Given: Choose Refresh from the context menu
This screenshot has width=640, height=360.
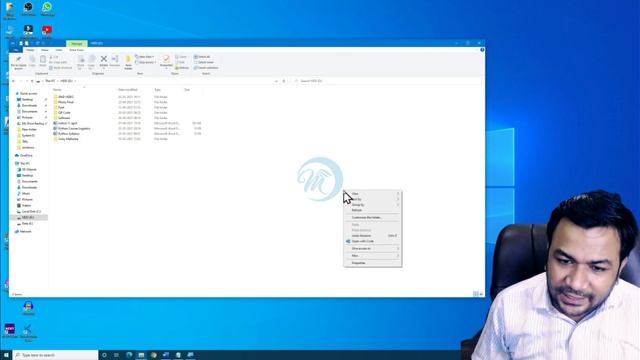Looking at the screenshot, I should (373, 210).
